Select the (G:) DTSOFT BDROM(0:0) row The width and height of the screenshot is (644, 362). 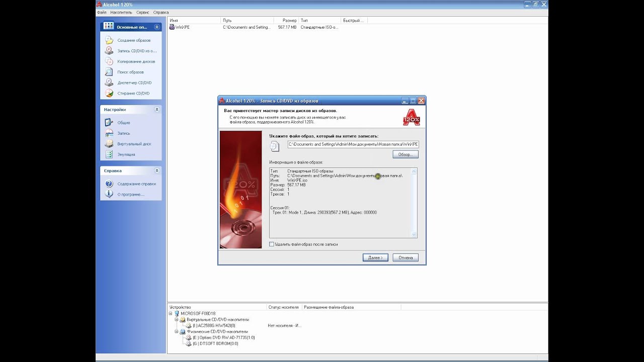[215, 343]
